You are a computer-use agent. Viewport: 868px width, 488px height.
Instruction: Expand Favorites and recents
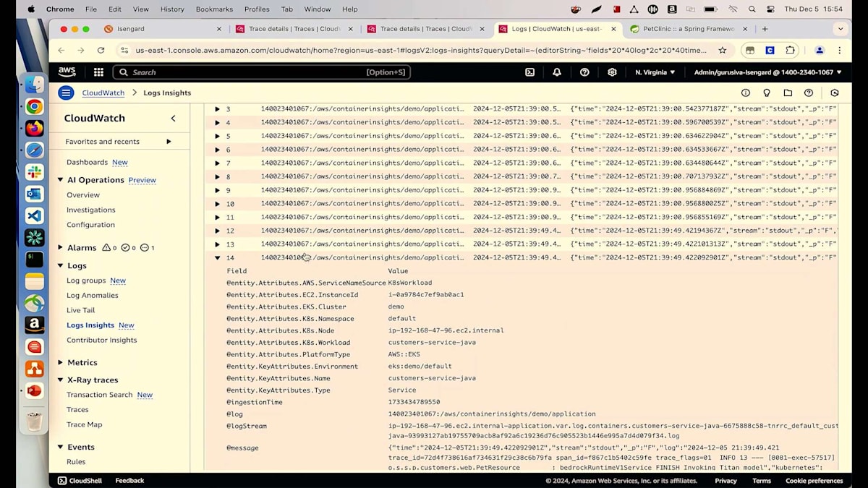169,142
